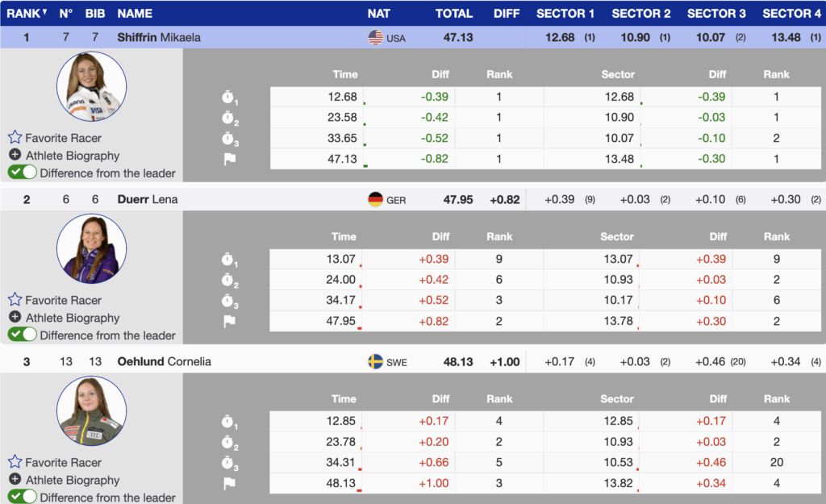Screen dimensions: 826x504
Task: Click Mikaela Shiffrin's portrait photo
Action: point(91,87)
